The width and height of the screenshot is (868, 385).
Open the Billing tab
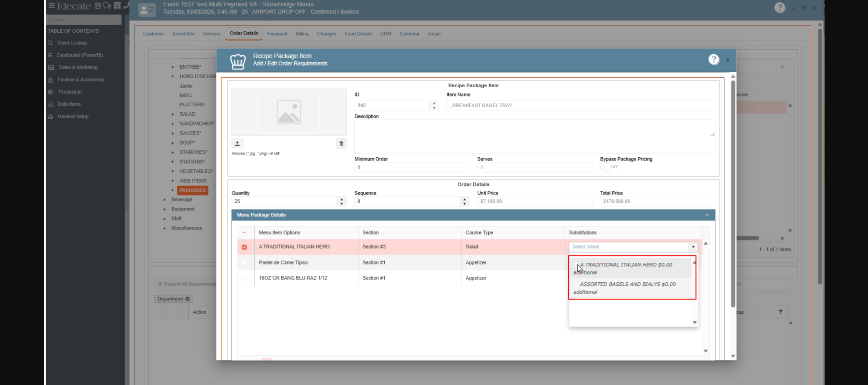coord(302,34)
